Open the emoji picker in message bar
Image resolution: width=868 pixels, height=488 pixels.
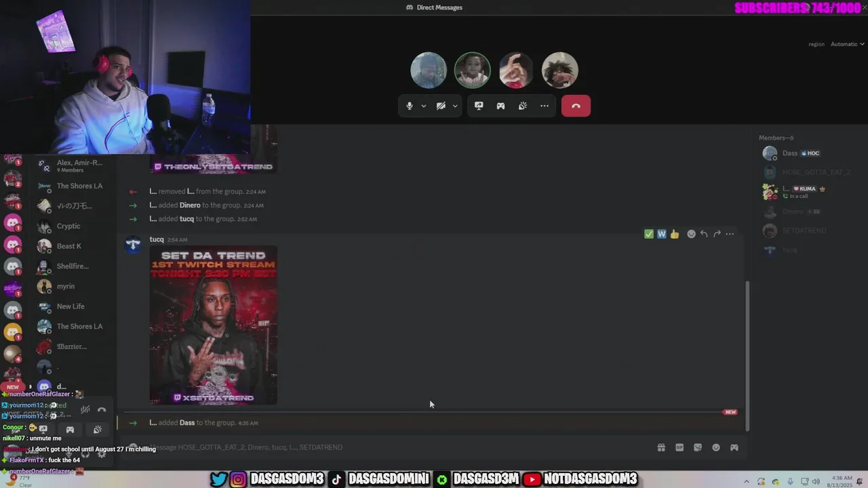coord(716,447)
